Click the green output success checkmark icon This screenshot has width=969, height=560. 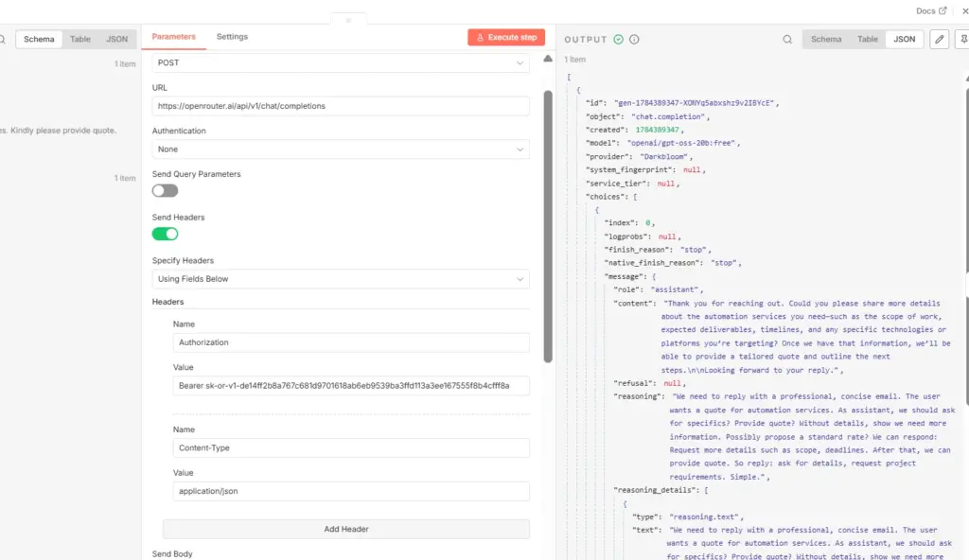pyautogui.click(x=618, y=39)
